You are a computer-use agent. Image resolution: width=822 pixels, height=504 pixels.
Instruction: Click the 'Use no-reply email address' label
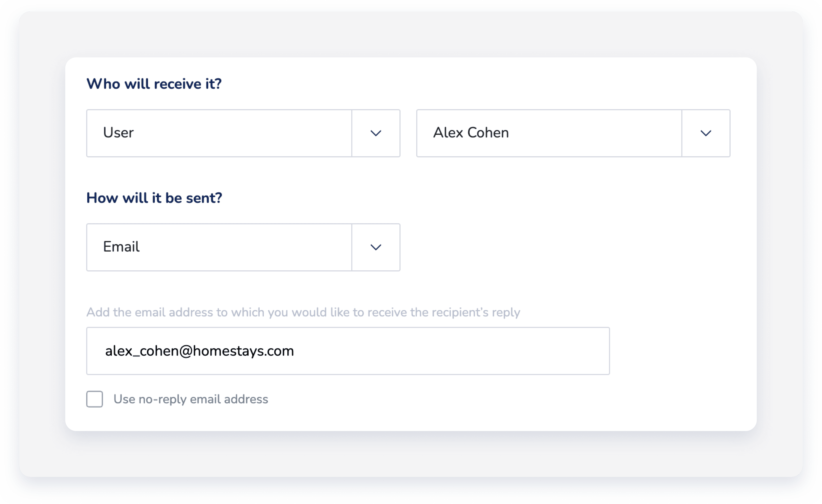[x=191, y=399]
